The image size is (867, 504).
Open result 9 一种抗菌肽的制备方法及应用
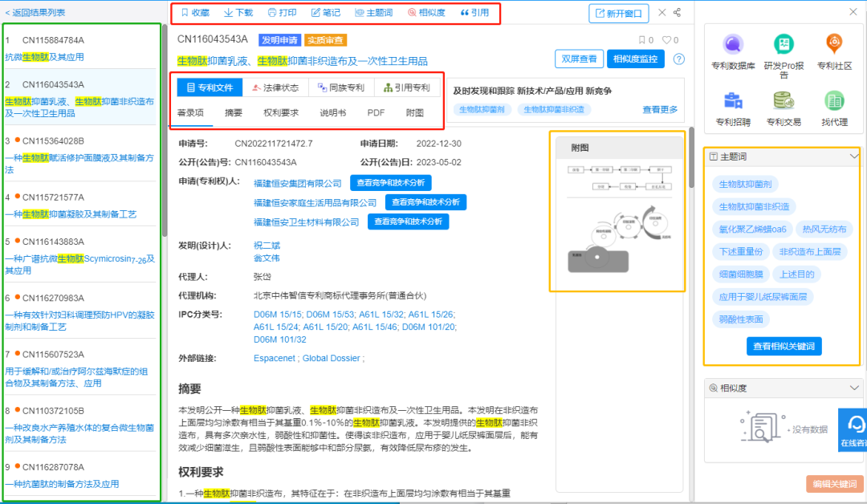coord(62,484)
